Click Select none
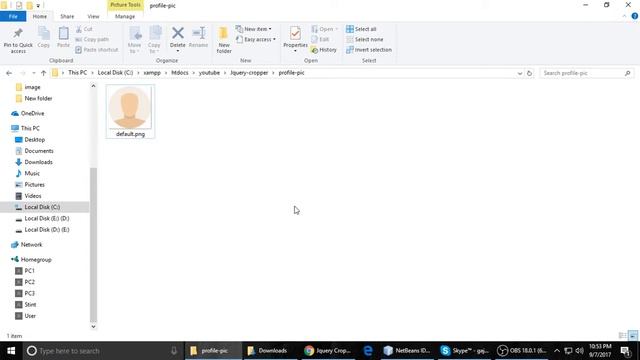Viewport: 640px width, 360px height. tap(364, 40)
